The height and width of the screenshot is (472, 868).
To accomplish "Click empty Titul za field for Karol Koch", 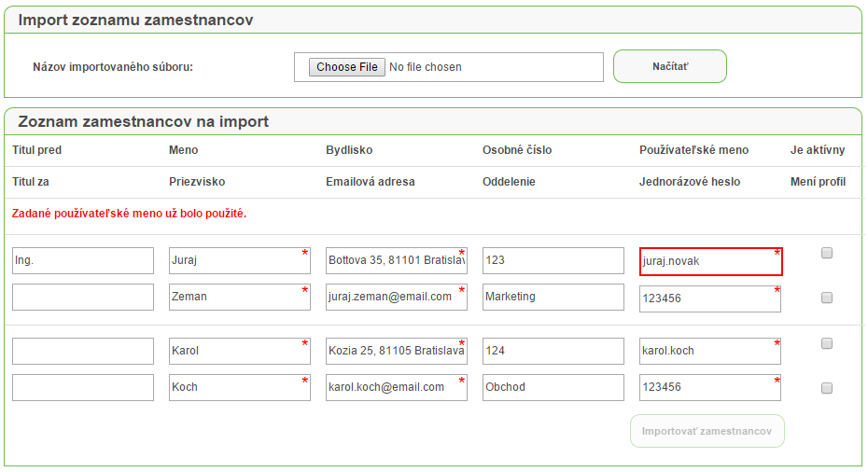I will tap(83, 388).
